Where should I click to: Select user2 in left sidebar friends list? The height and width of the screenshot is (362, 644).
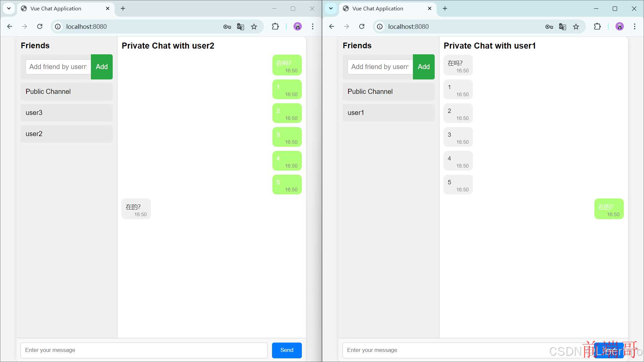click(66, 133)
